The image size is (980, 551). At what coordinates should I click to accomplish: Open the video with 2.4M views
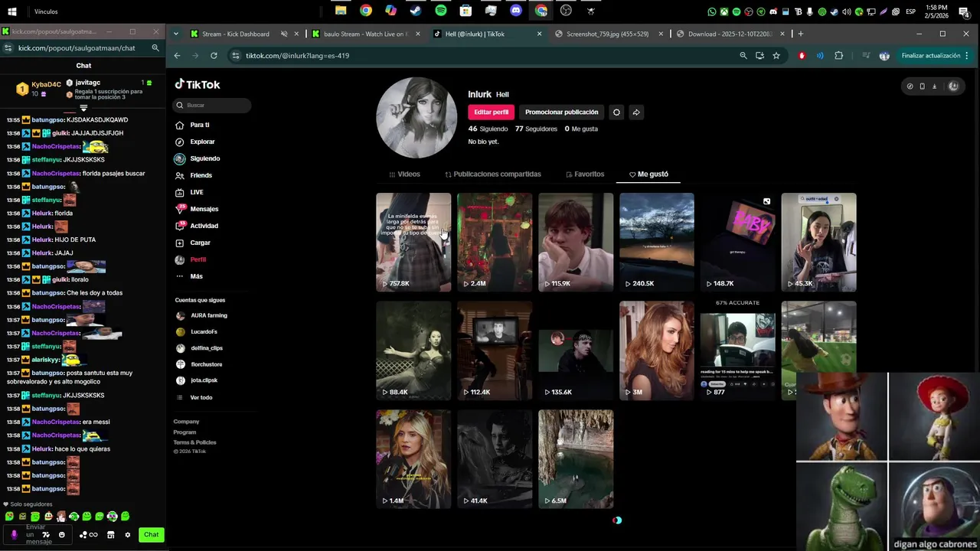[495, 242]
